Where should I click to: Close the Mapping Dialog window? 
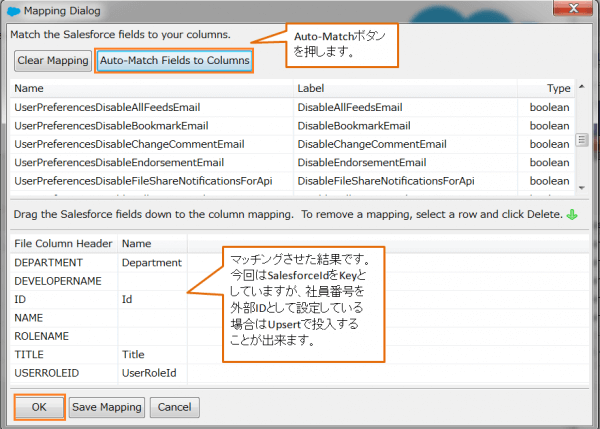click(573, 8)
